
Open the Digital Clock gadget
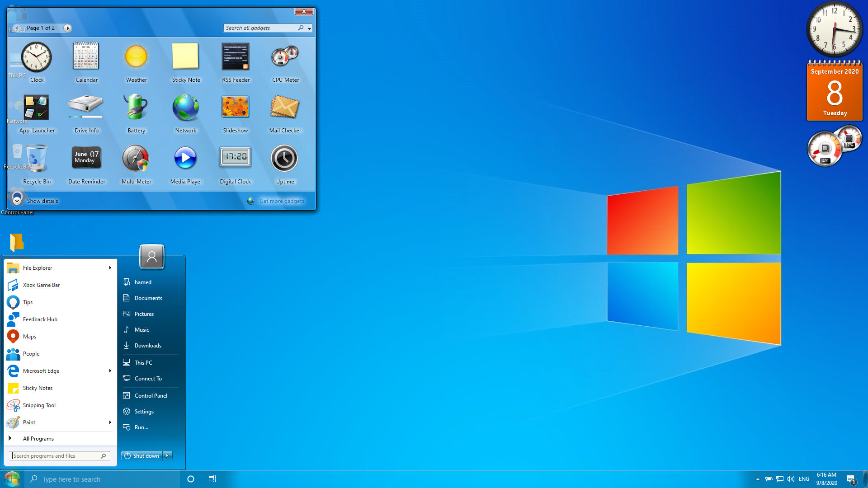(236, 158)
